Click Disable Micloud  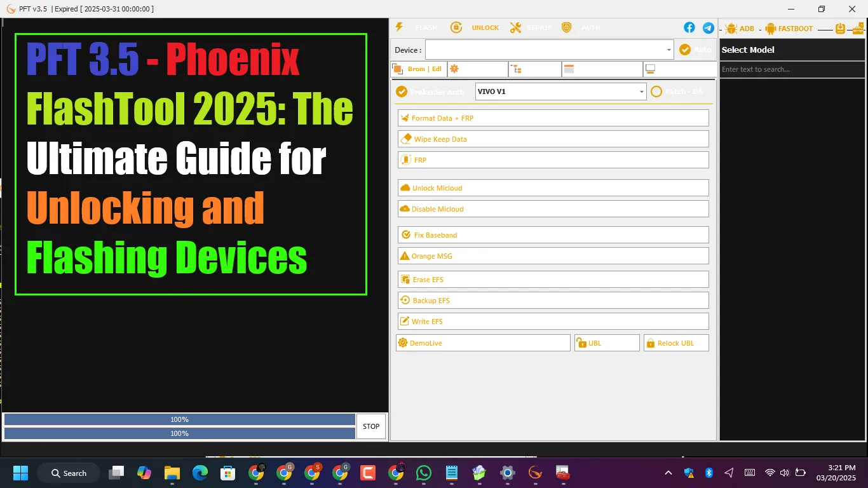tap(553, 208)
